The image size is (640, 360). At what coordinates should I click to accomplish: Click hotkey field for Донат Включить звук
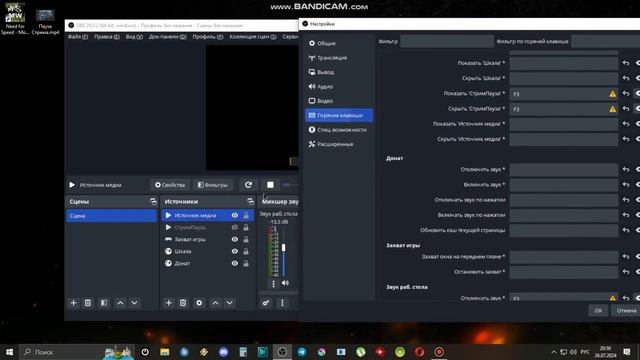coord(563,185)
